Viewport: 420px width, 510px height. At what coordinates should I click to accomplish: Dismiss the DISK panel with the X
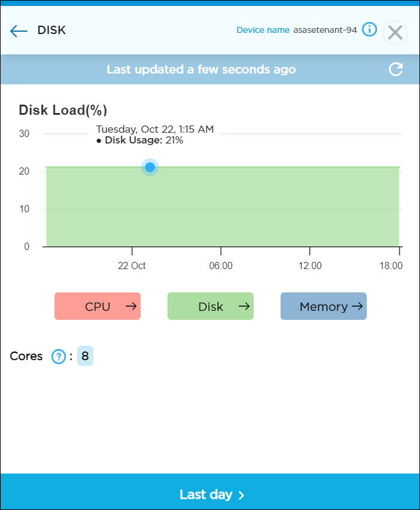pos(395,32)
